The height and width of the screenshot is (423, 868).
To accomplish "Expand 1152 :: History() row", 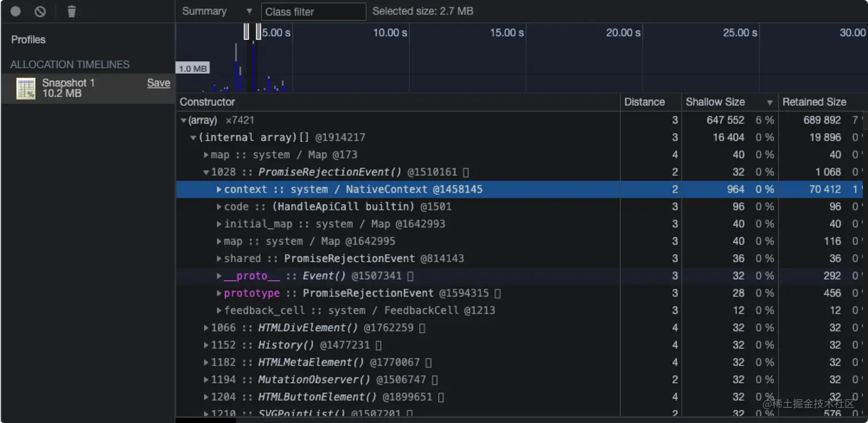I will tap(206, 345).
